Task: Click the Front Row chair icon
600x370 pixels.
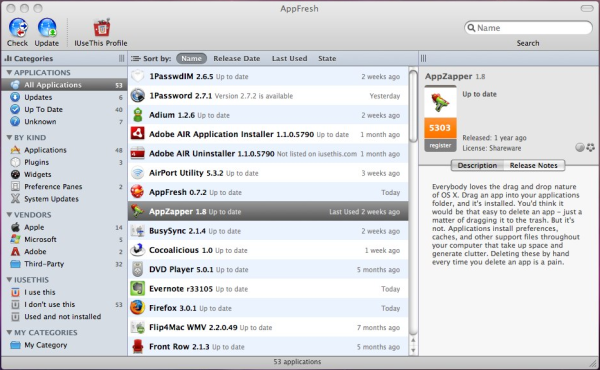Action: (138, 346)
